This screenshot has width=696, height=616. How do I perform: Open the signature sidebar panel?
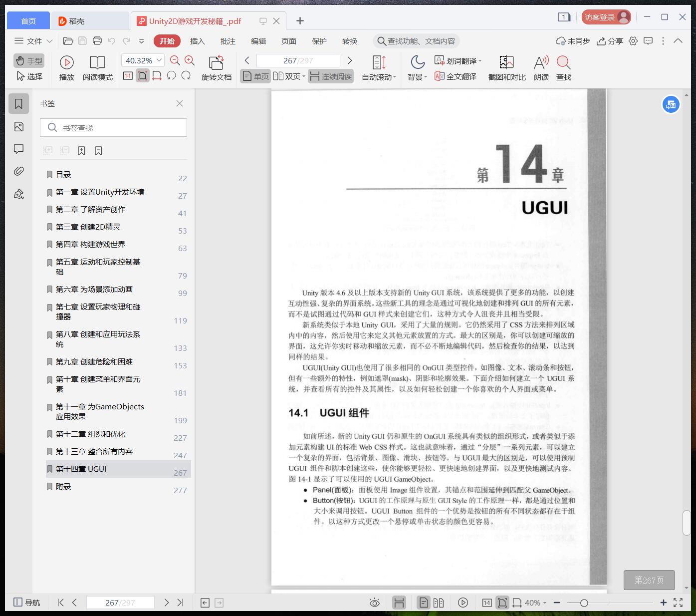click(x=19, y=194)
